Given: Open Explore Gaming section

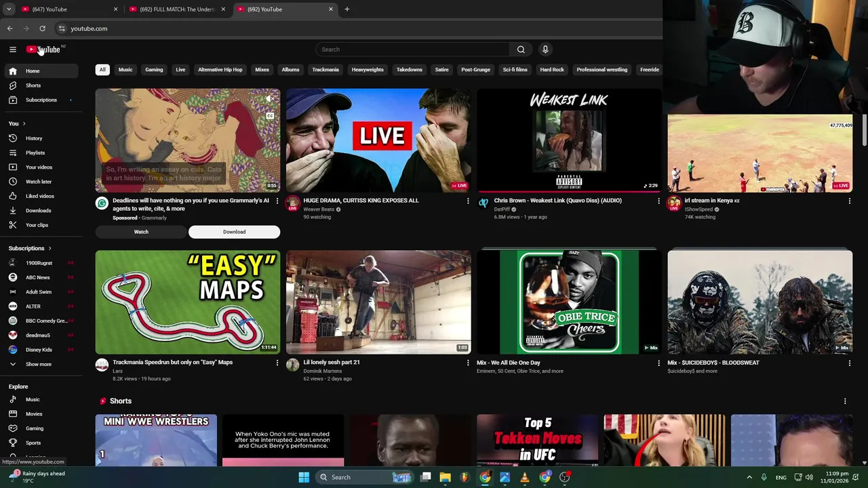Looking at the screenshot, I should pyautogui.click(x=41, y=428).
